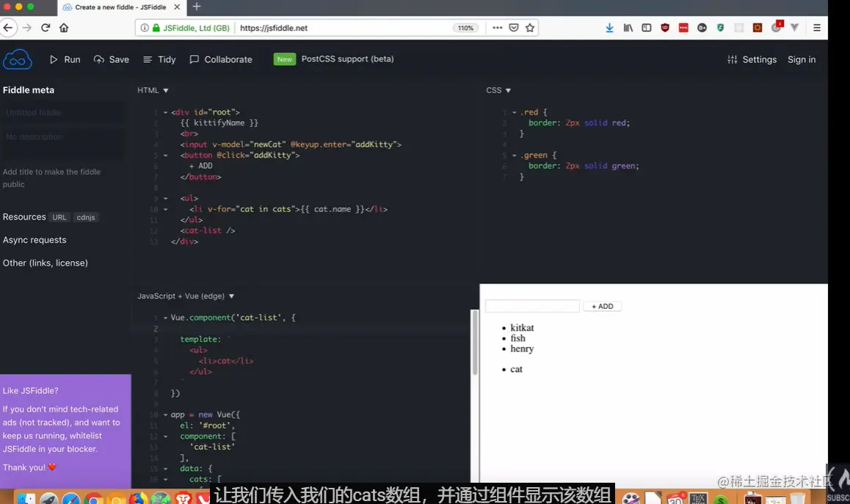Screen dimensions: 850x504
Task: Collapse the .green CSS rule fold
Action: pyautogui.click(x=514, y=156)
